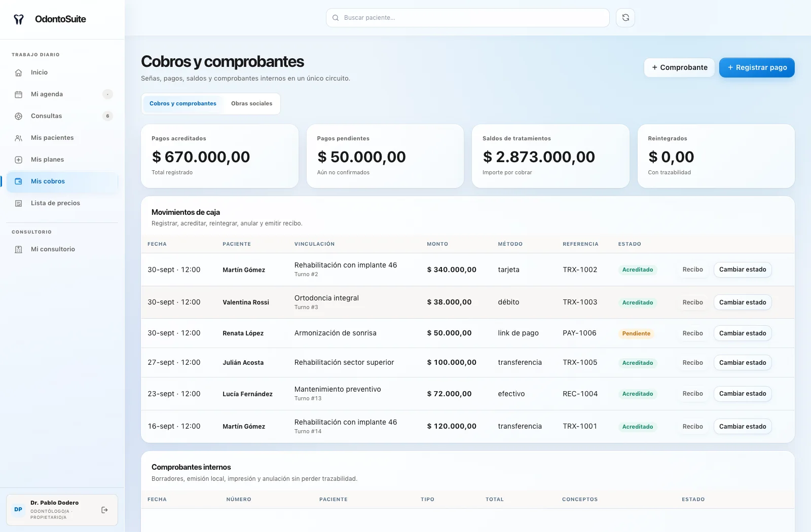Click the Armonización de sonrisa text
Image resolution: width=811 pixels, height=532 pixels.
point(336,333)
